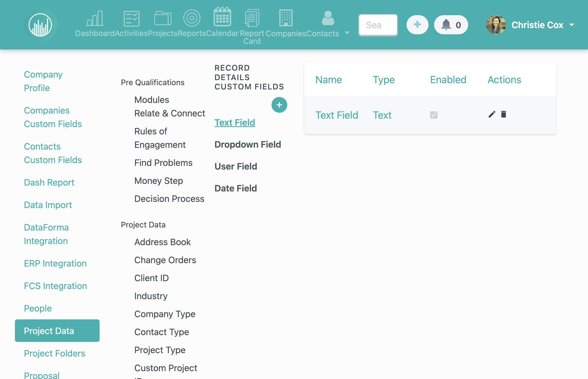This screenshot has height=379, width=588.
Task: Expand the more navigation items arrow
Action: [347, 33]
